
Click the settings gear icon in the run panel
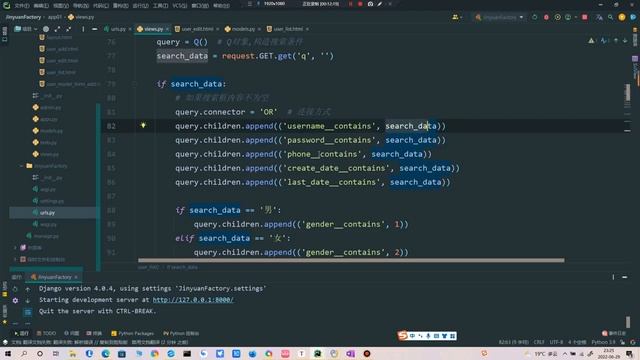tap(15, 300)
